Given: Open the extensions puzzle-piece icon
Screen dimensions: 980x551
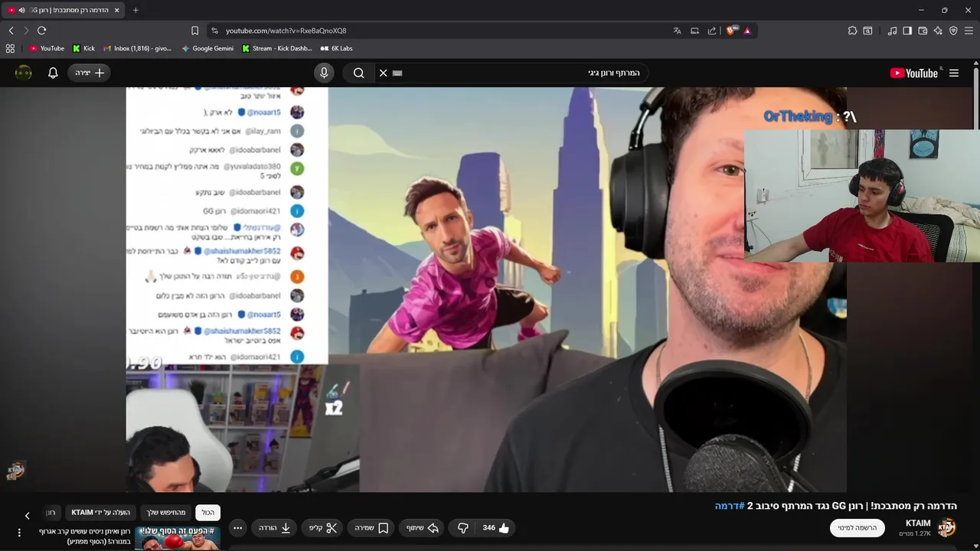Looking at the screenshot, I should [x=852, y=31].
